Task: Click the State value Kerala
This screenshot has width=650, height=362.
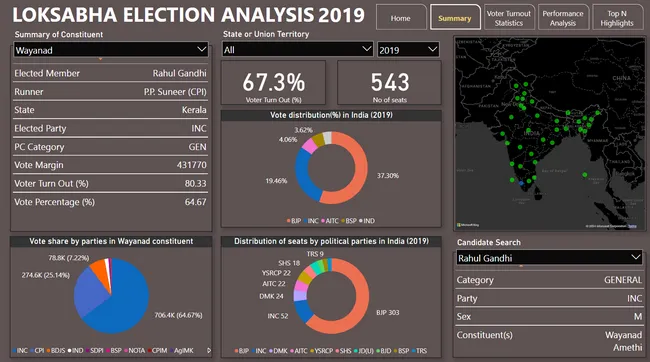Action: (194, 110)
